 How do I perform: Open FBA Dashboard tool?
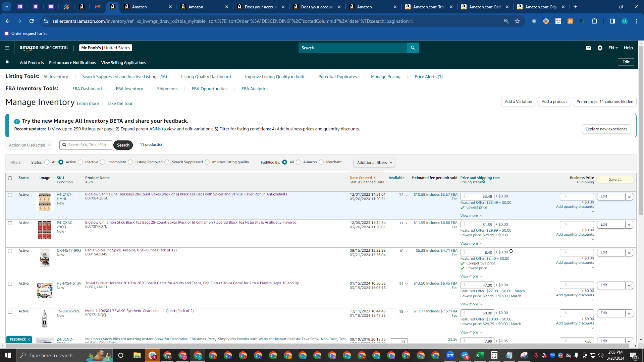pos(87,89)
